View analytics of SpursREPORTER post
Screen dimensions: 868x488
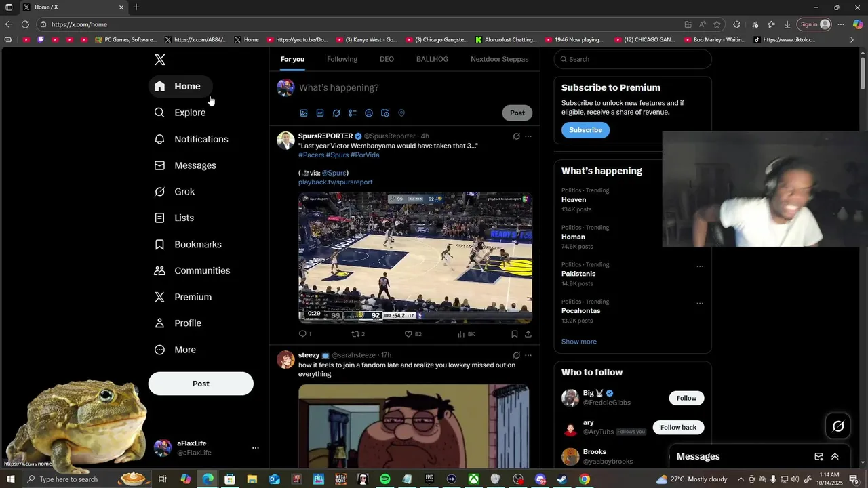(466, 334)
